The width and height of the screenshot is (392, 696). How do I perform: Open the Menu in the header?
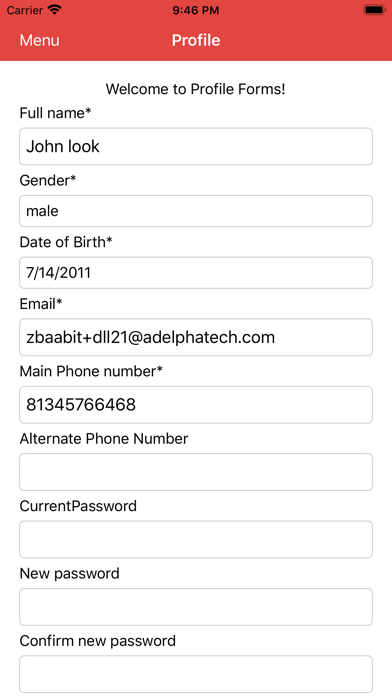coord(39,40)
